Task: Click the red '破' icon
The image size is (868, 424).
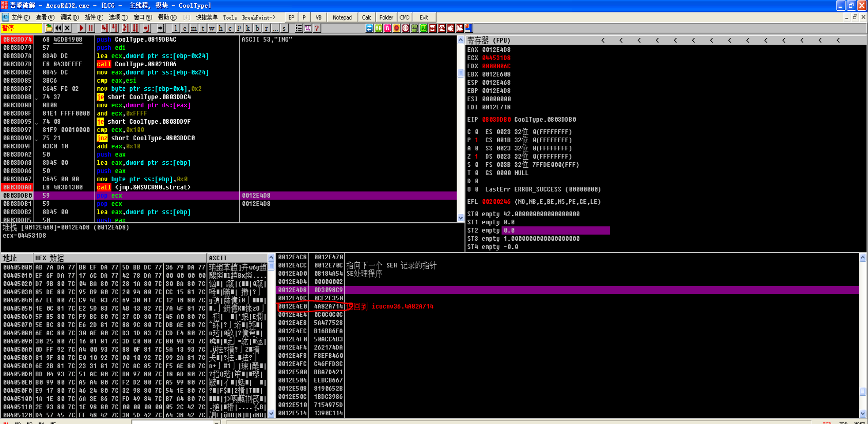Action: pyautogui.click(x=450, y=28)
